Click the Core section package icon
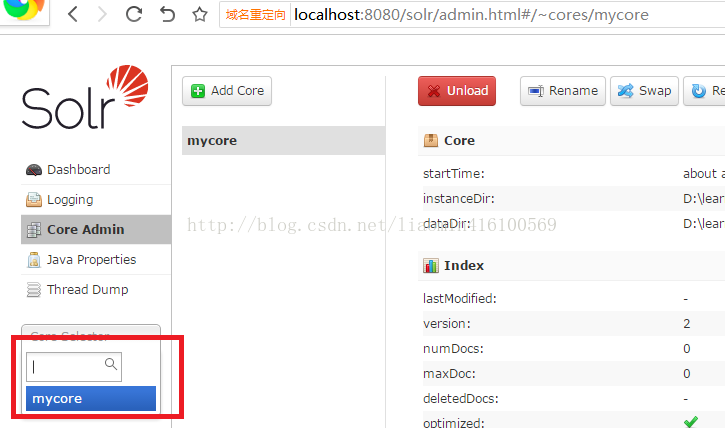The image size is (725, 428). pyautogui.click(x=430, y=141)
